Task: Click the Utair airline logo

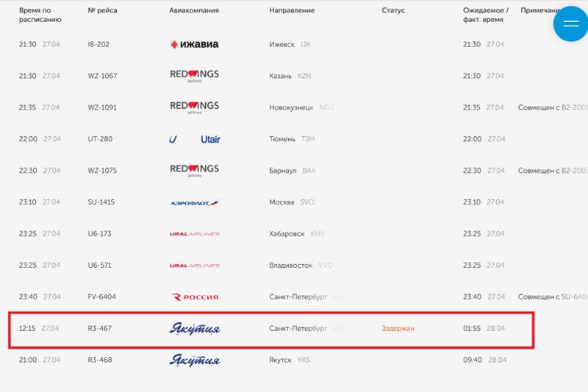Action: pos(195,139)
